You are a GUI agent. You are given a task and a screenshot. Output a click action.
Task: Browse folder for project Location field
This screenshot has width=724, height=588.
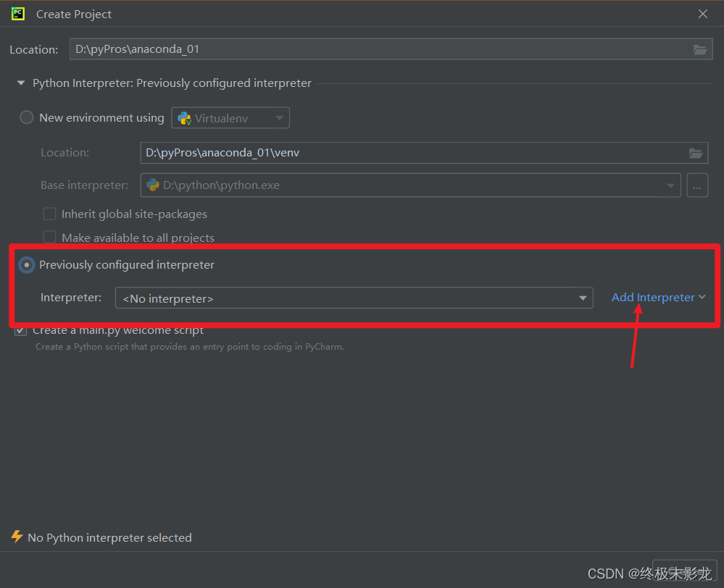(x=699, y=49)
